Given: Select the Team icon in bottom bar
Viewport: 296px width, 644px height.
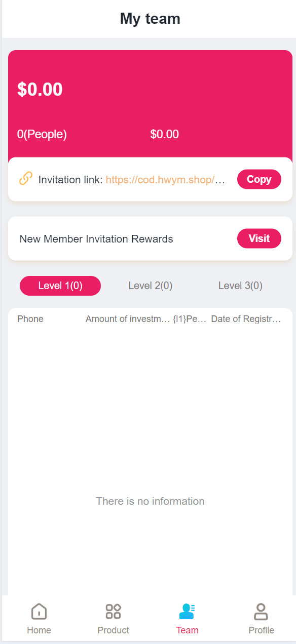Looking at the screenshot, I should coord(187,612).
